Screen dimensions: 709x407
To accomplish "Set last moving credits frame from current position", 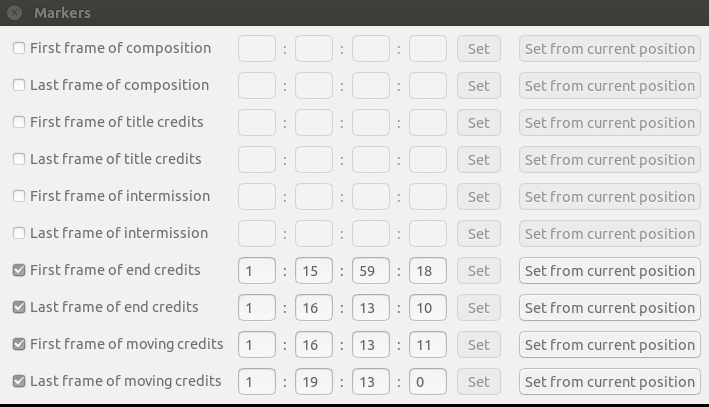I will (x=609, y=382).
